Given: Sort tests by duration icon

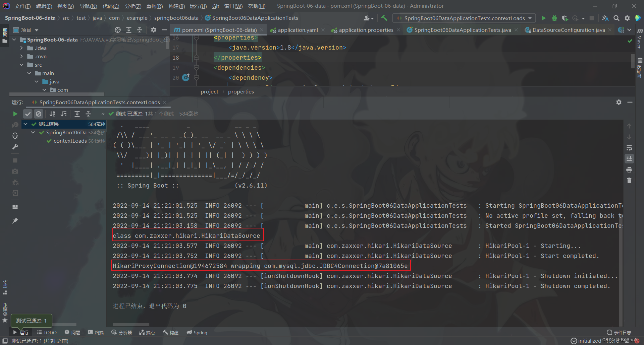Looking at the screenshot, I should [x=64, y=114].
